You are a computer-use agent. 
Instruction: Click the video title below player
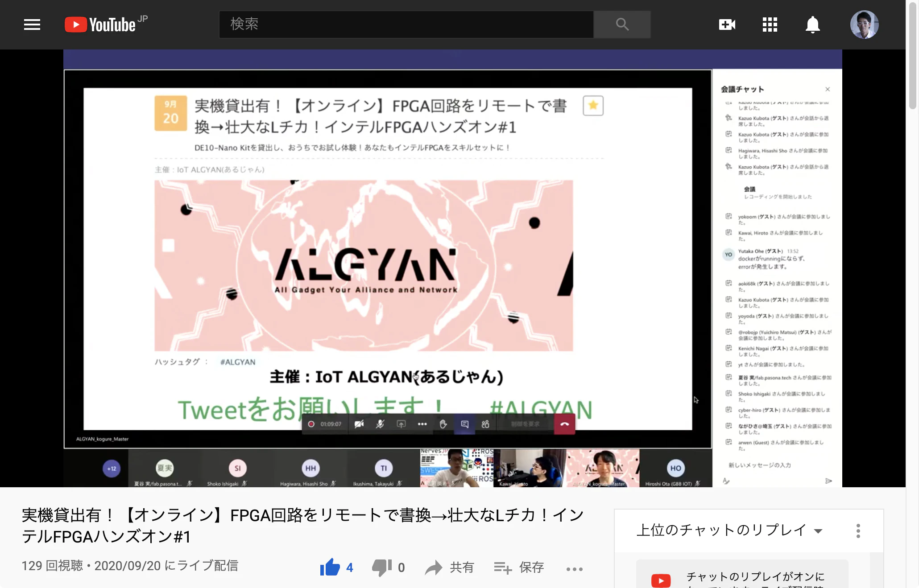coord(303,526)
